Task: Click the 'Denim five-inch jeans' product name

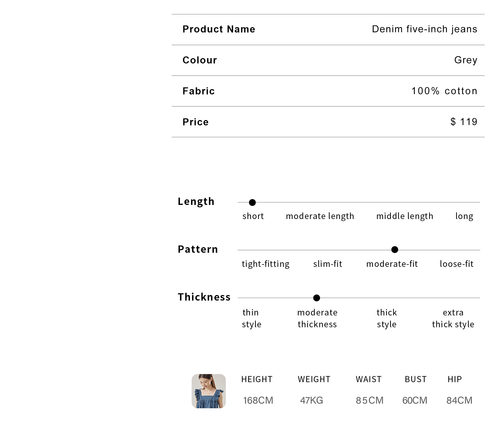Action: pyautogui.click(x=425, y=29)
